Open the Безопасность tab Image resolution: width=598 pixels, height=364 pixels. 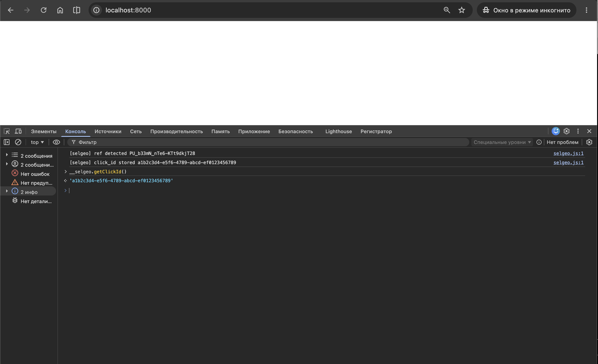coord(295,131)
